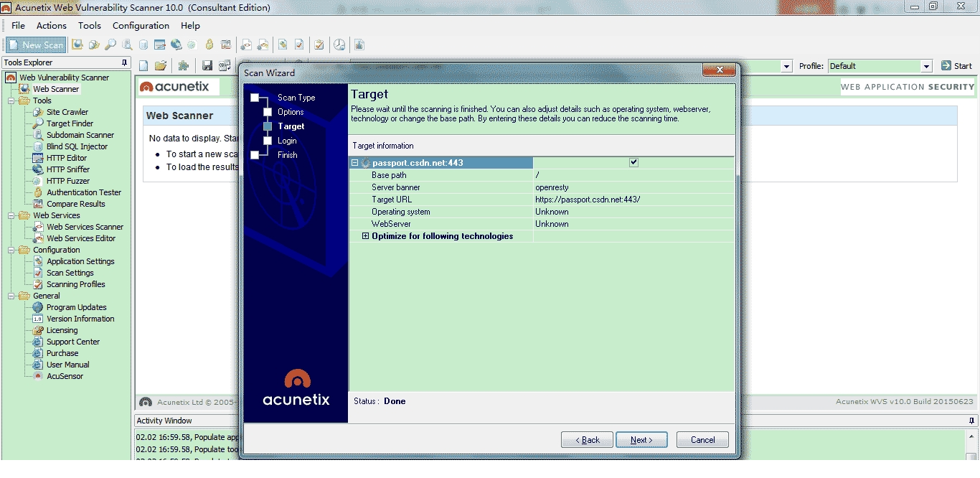Open Blind SQL Injector tool
Screen dimensions: 980x478
tap(77, 146)
